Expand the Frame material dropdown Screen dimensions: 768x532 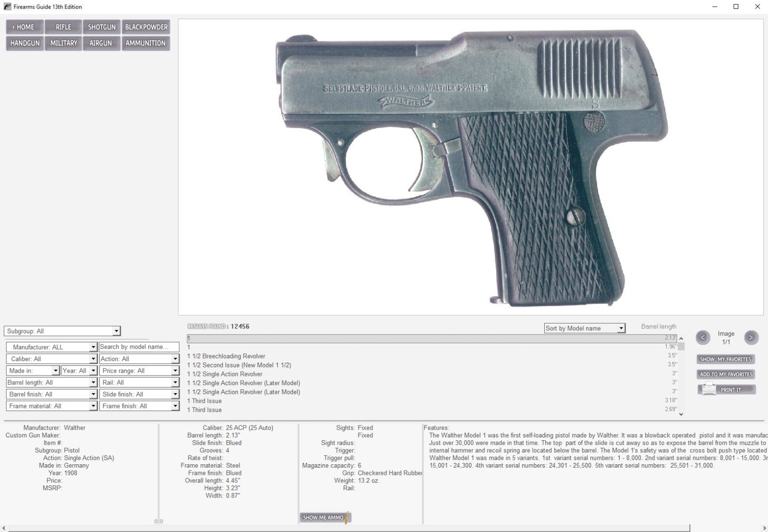pos(93,406)
